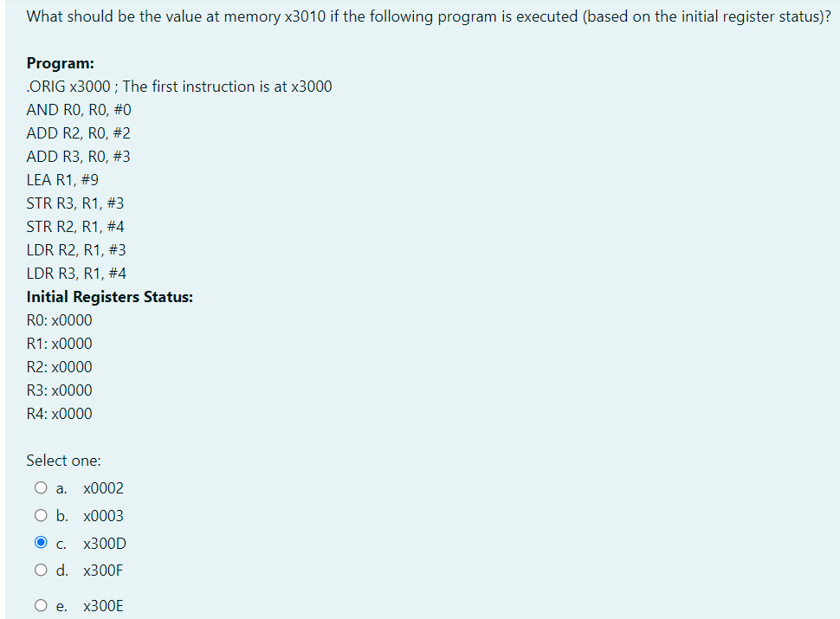Click the STR R3, R1, #3 instruction line
The height and width of the screenshot is (619, 840).
(x=75, y=203)
